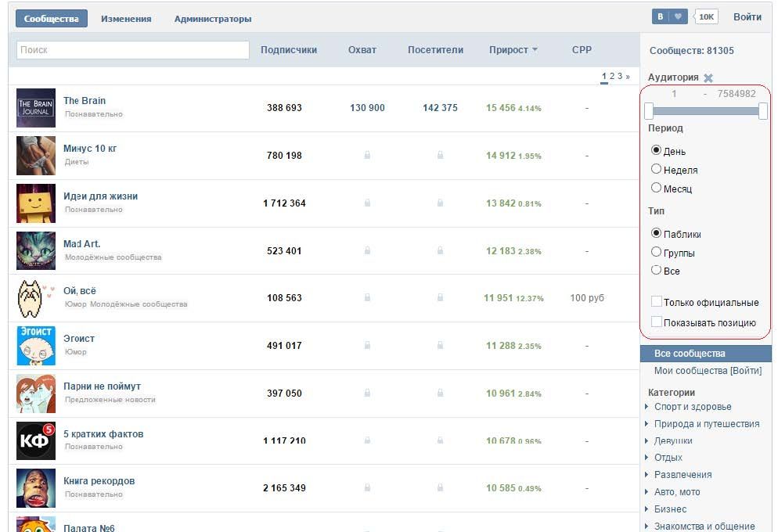Click the Поиск search field
Screen dimensions: 778x532
pos(133,49)
